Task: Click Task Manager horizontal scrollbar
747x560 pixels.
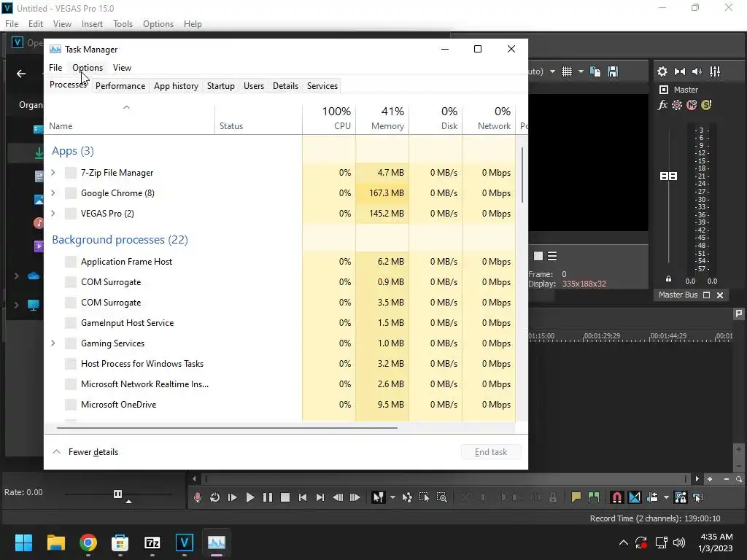Action: [x=227, y=427]
